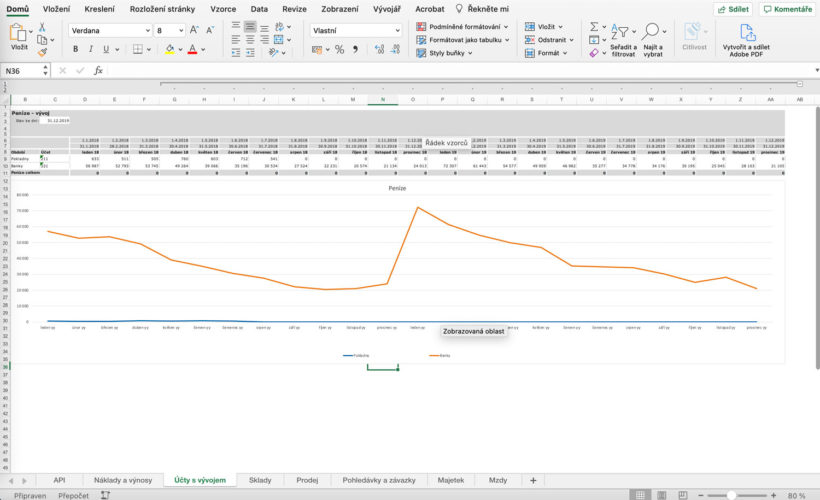This screenshot has width=820, height=500.
Task: Open the Vzorce ribbon tab
Action: point(223,9)
